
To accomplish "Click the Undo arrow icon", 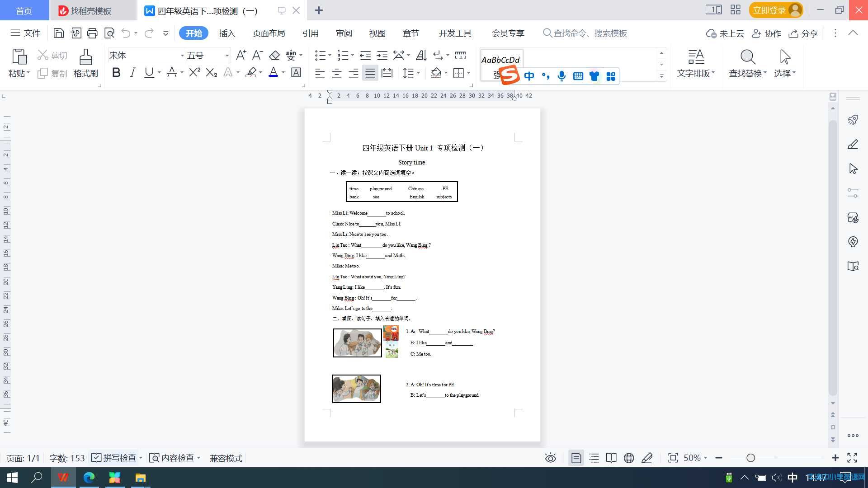I will (x=126, y=33).
